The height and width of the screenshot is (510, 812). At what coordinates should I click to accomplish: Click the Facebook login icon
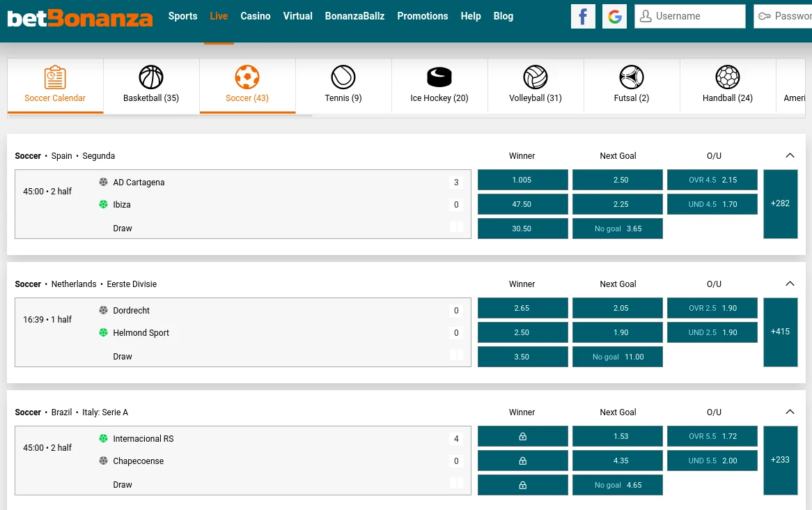[x=583, y=16]
